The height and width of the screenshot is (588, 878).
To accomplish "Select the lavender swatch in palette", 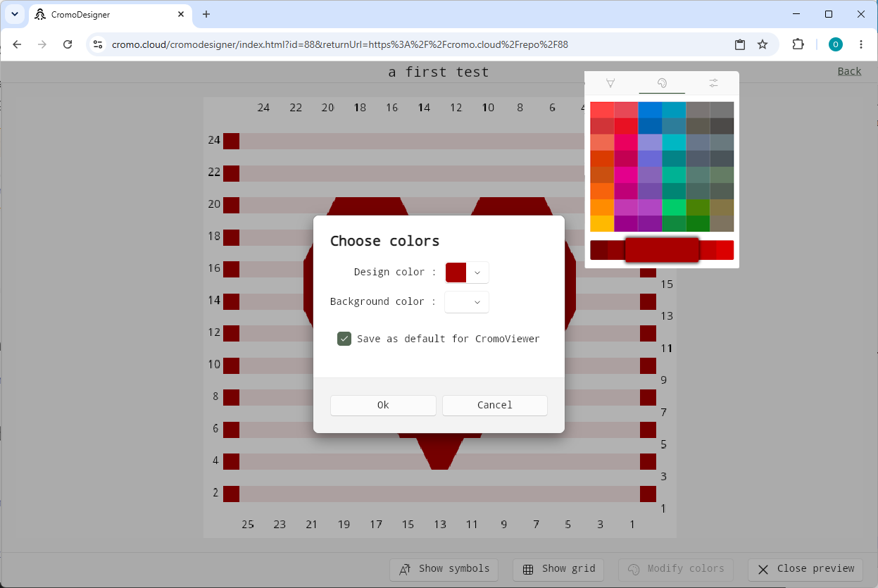I will 650,142.
